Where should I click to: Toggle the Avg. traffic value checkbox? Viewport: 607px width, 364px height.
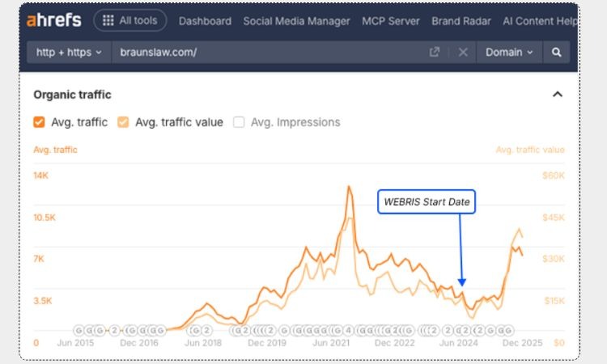123,122
